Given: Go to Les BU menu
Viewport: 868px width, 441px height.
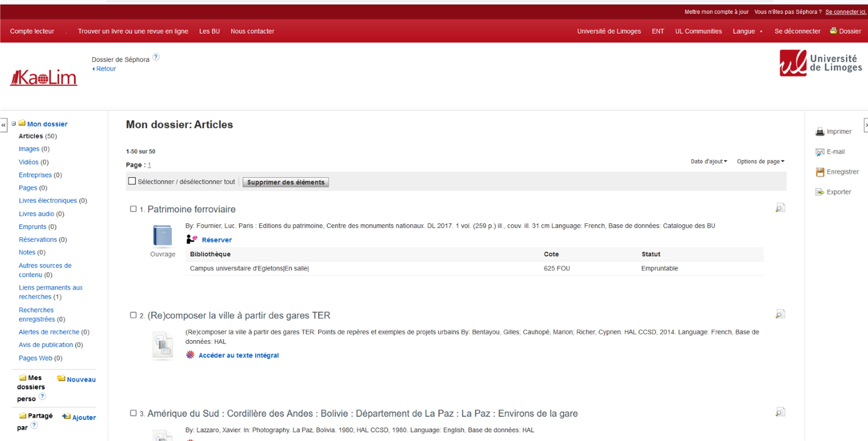Looking at the screenshot, I should (209, 31).
